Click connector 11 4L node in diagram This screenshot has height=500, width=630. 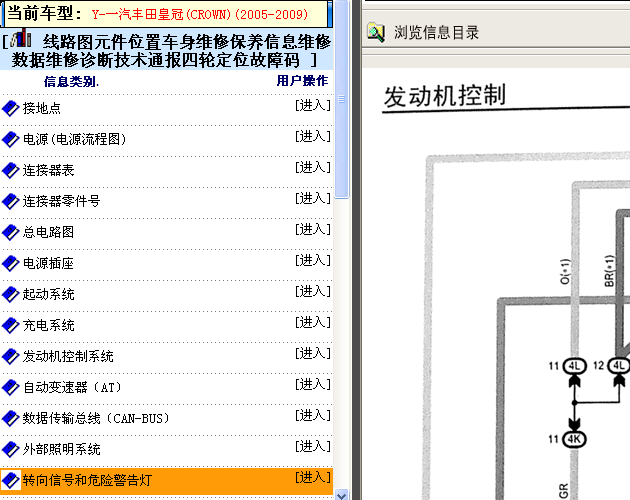[x=575, y=366]
